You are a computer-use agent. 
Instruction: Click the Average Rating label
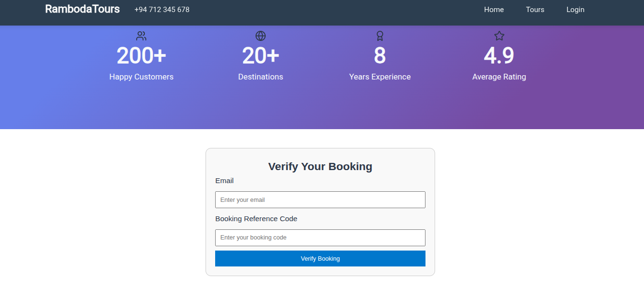pyautogui.click(x=499, y=77)
